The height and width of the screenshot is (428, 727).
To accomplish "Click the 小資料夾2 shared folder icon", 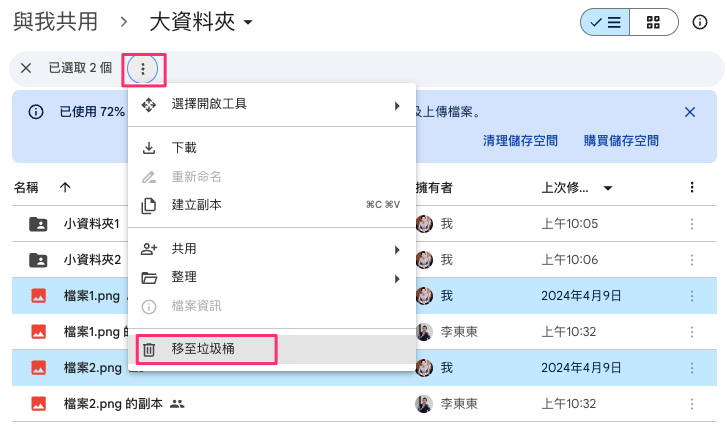I will pos(38,260).
